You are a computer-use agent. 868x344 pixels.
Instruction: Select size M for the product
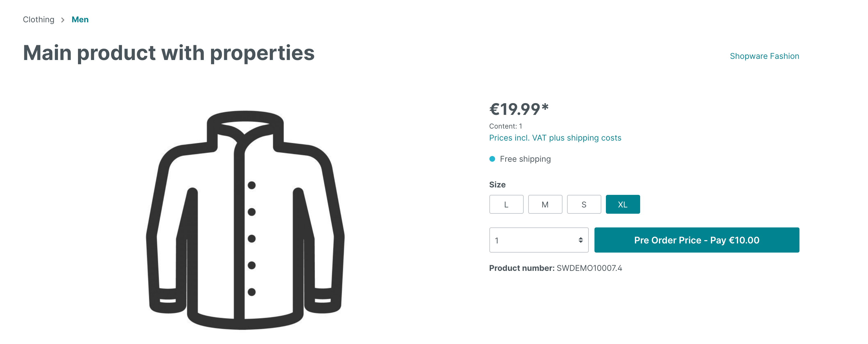(545, 204)
